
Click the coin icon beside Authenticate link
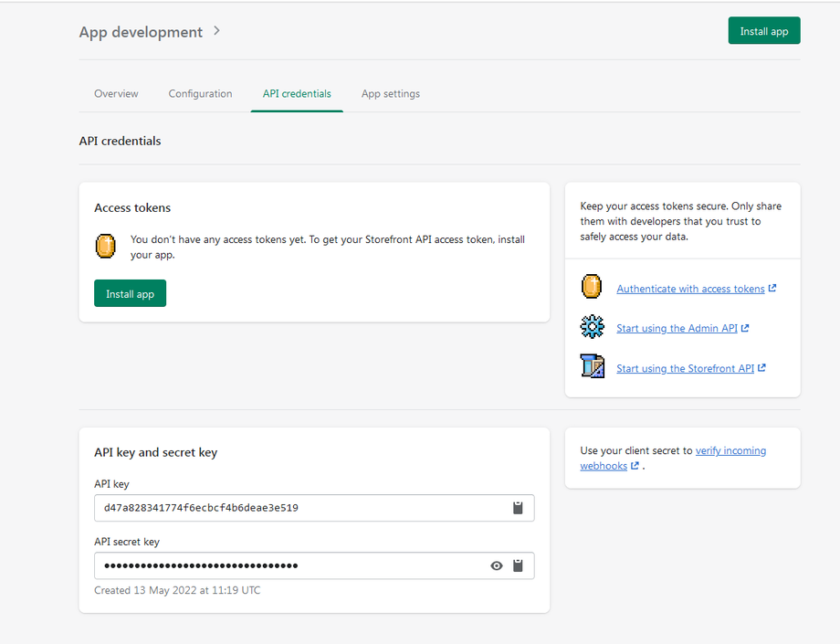point(592,287)
